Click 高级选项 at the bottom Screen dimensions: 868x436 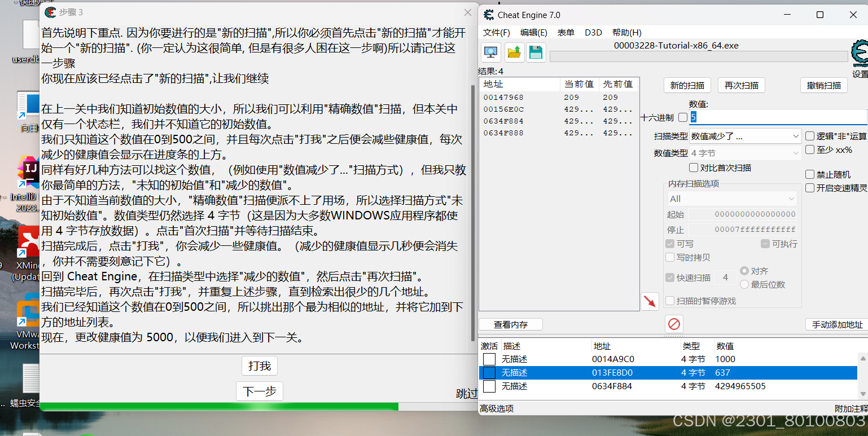[x=497, y=408]
